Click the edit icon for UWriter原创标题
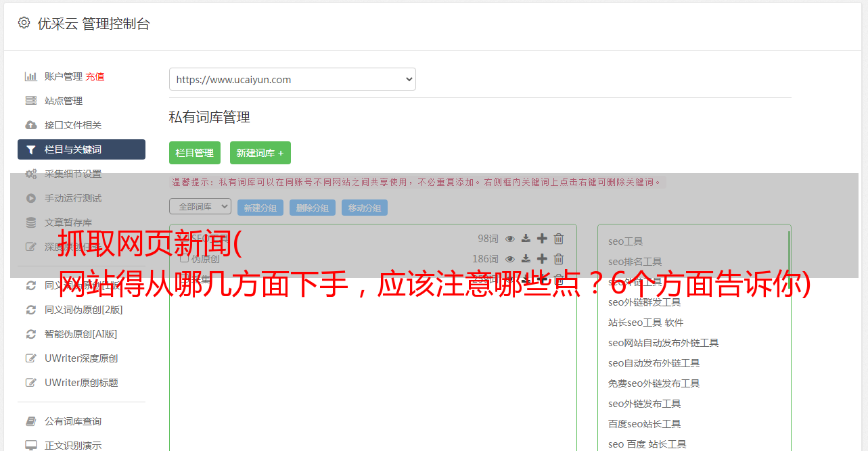This screenshot has height=451, width=868. tap(31, 383)
